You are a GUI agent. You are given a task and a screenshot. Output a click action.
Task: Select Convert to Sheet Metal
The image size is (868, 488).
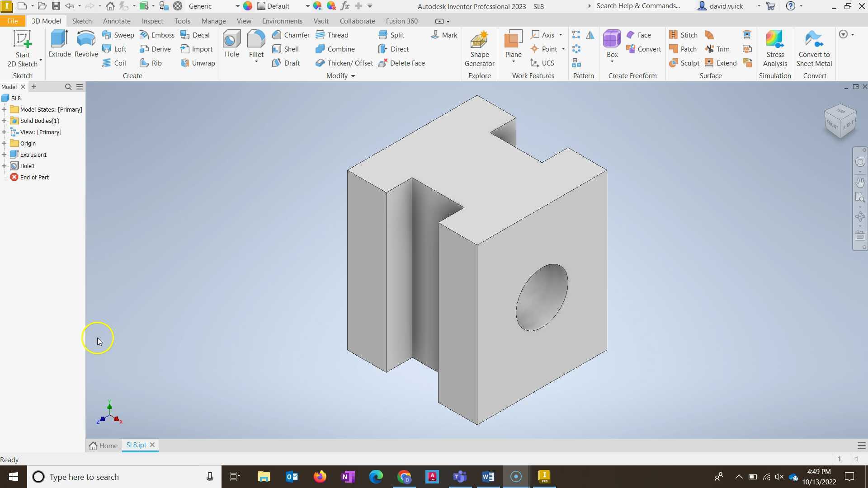[x=814, y=47]
